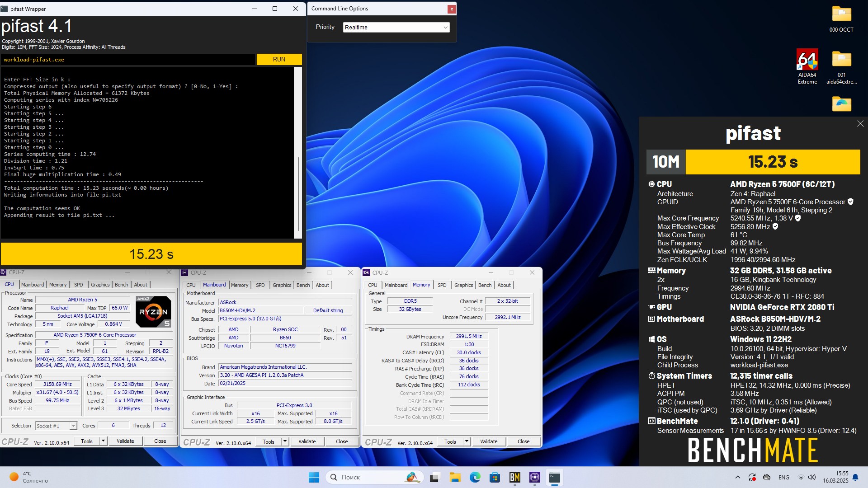
Task: Expand Tools arrow in CPU-Z Memory window
Action: click(x=467, y=441)
